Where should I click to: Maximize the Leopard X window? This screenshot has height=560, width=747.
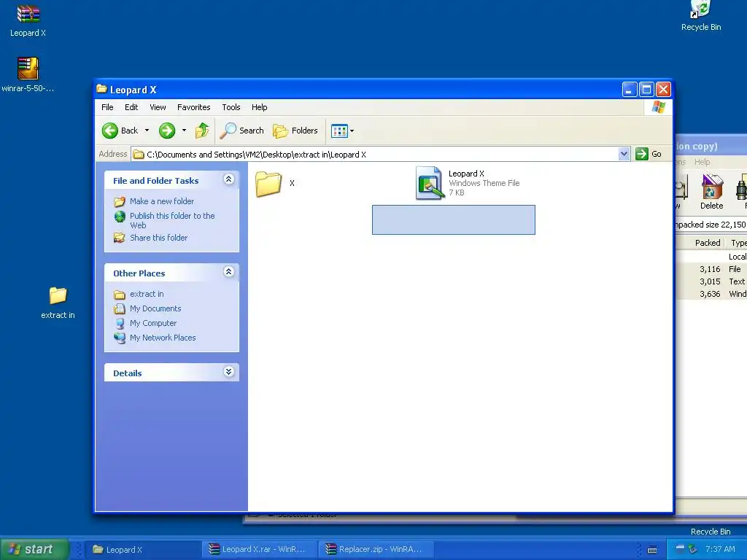(x=646, y=90)
